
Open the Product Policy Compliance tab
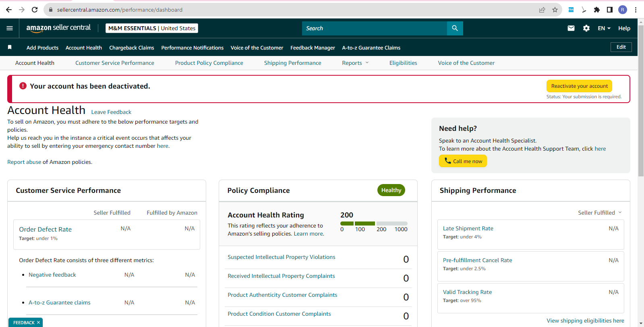[209, 63]
